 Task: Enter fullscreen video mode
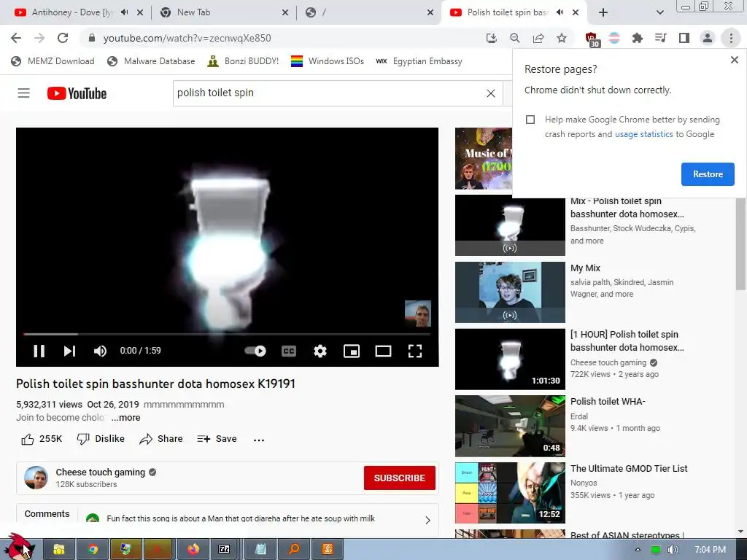415,351
